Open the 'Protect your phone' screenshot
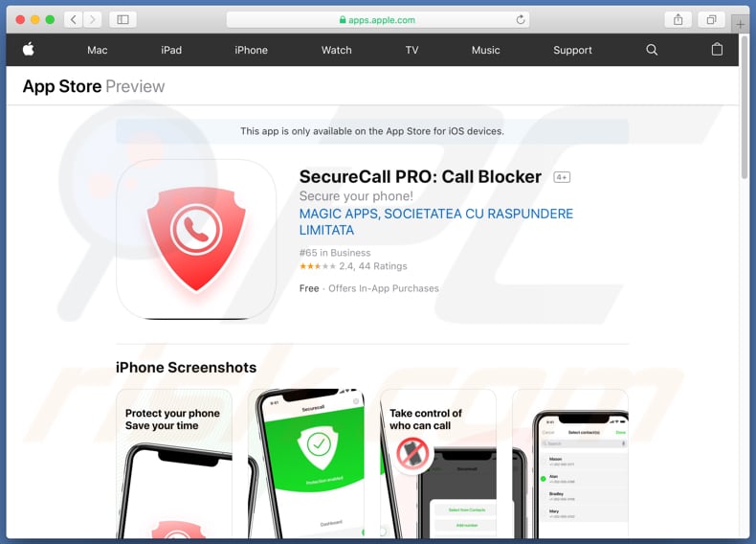This screenshot has width=756, height=544. pos(174,464)
